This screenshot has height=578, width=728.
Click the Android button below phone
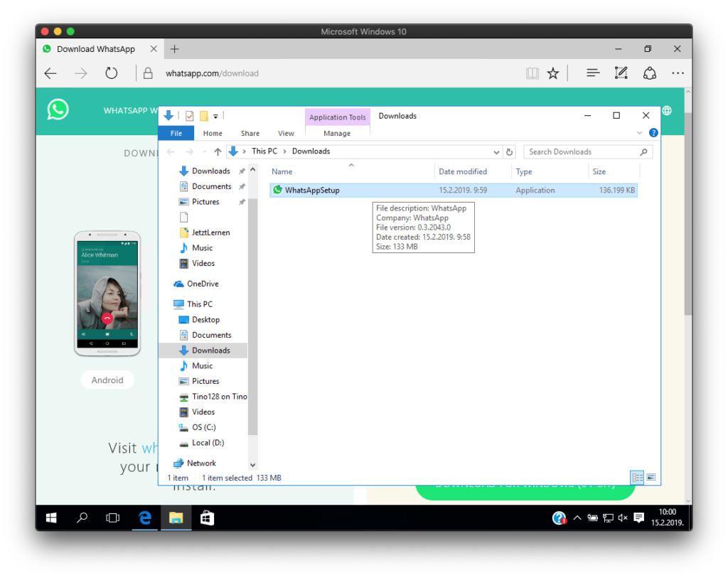point(107,380)
